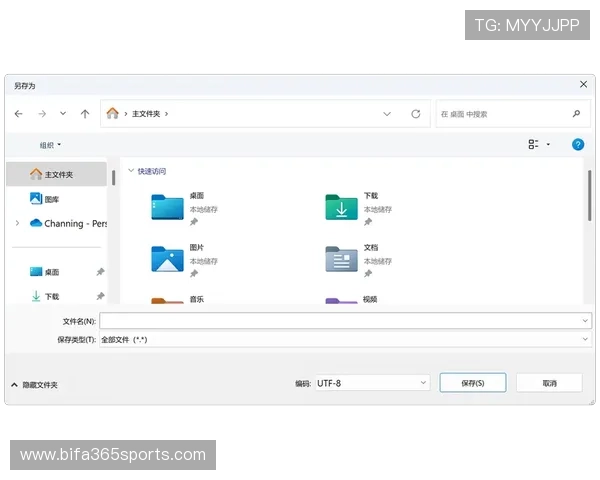The image size is (600, 480).
Task: Open the 文档 folder icon
Action: coord(341,259)
